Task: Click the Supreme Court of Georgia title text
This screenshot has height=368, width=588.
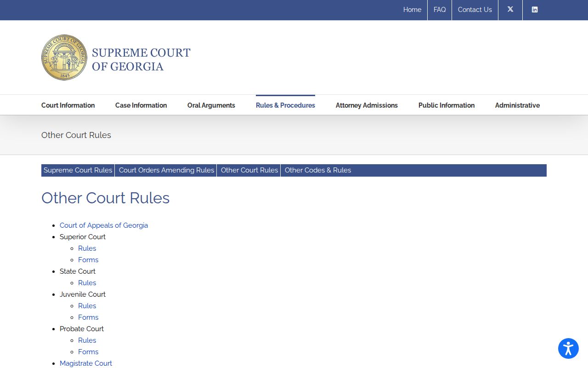Action: pyautogui.click(x=141, y=59)
